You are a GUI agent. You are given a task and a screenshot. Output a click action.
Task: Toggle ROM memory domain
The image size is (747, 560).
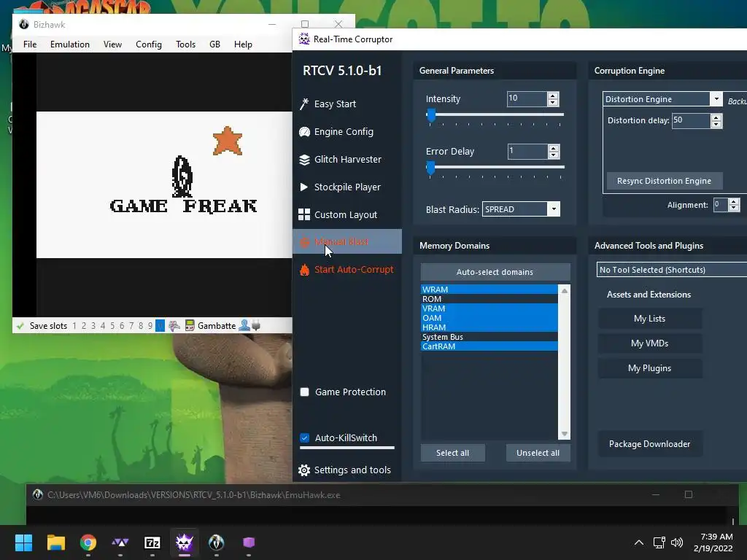[x=489, y=299]
